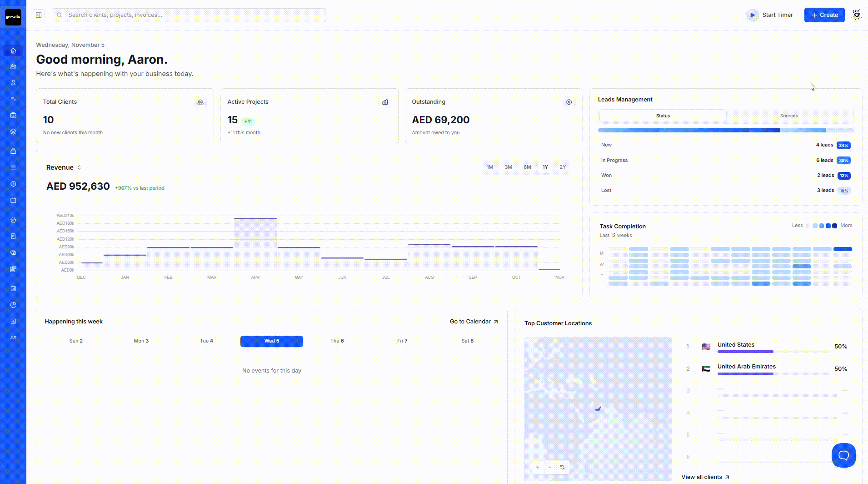Focus the search clients, projects, invoices field

tap(189, 15)
